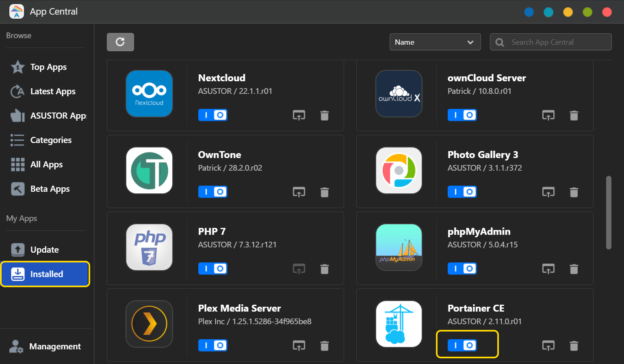This screenshot has width=624, height=364.
Task: Click the Portainer crane logo
Action: point(399,324)
